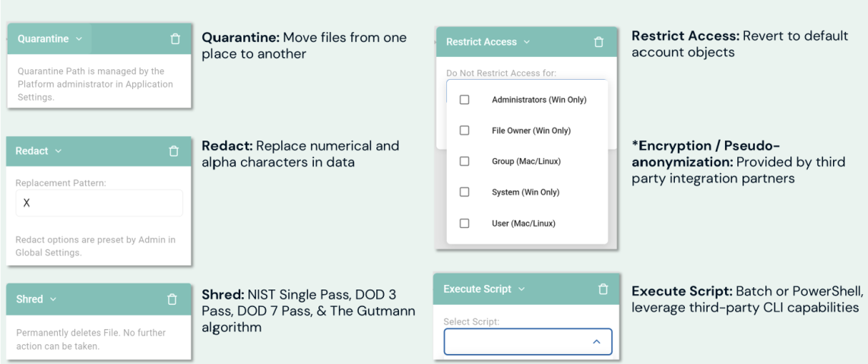Click the Do Not Restrict Access field

(501, 74)
